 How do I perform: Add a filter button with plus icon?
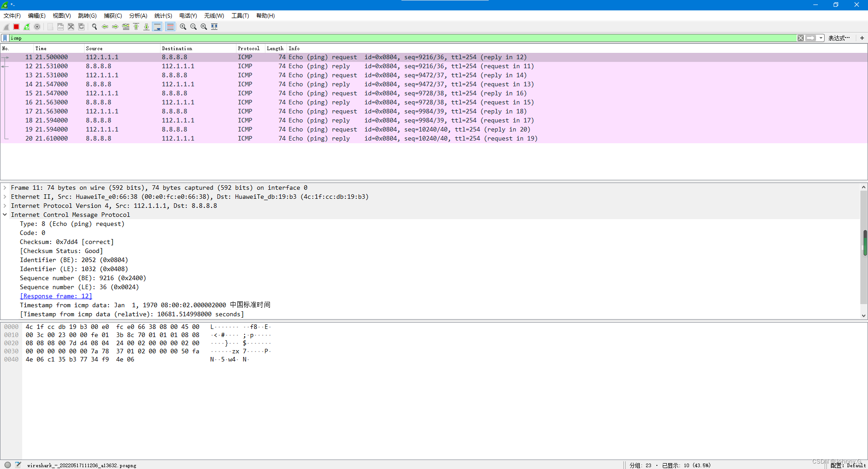point(862,38)
